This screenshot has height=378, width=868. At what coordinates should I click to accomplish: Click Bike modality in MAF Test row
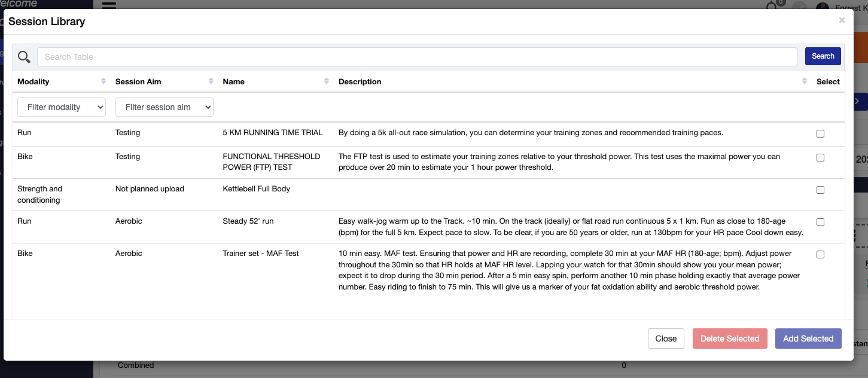[25, 253]
